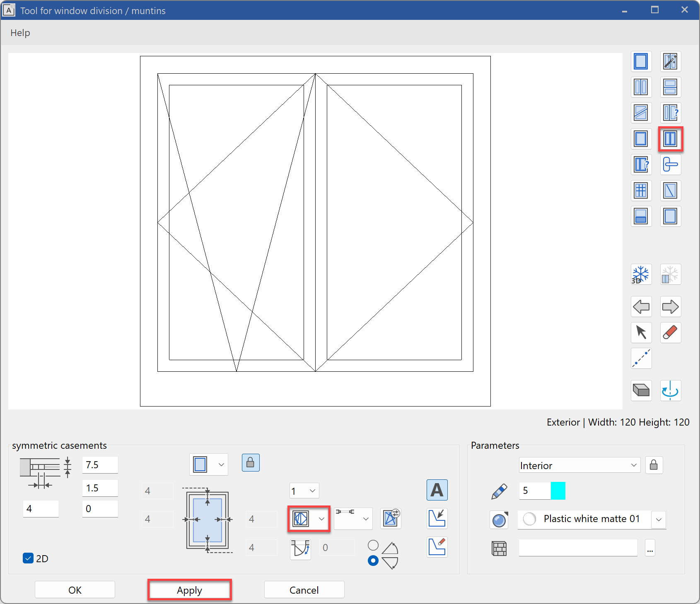
Task: Click the large letter A text icon
Action: [437, 490]
